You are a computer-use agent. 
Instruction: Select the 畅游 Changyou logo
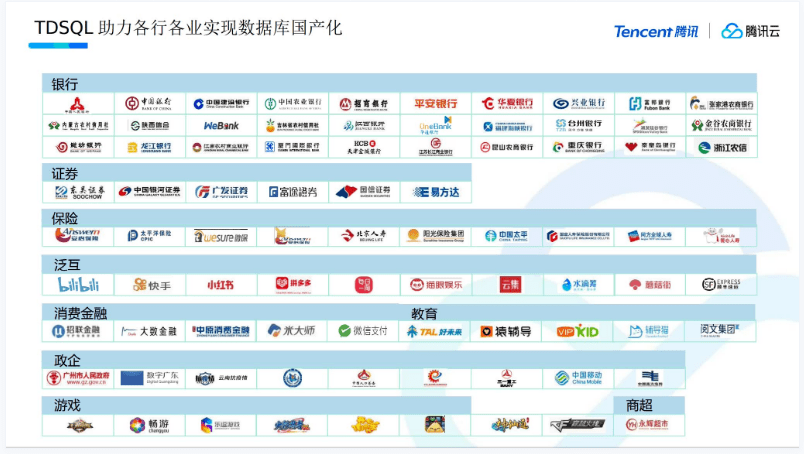(149, 425)
